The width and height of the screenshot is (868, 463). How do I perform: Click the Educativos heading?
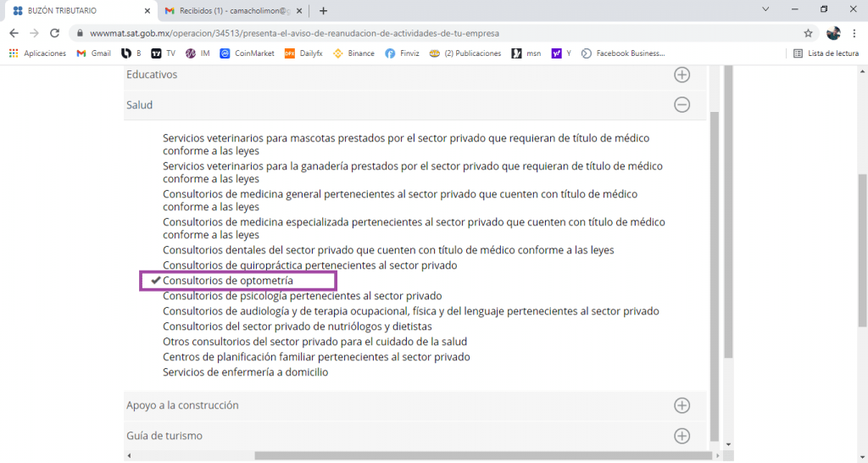pyautogui.click(x=152, y=75)
